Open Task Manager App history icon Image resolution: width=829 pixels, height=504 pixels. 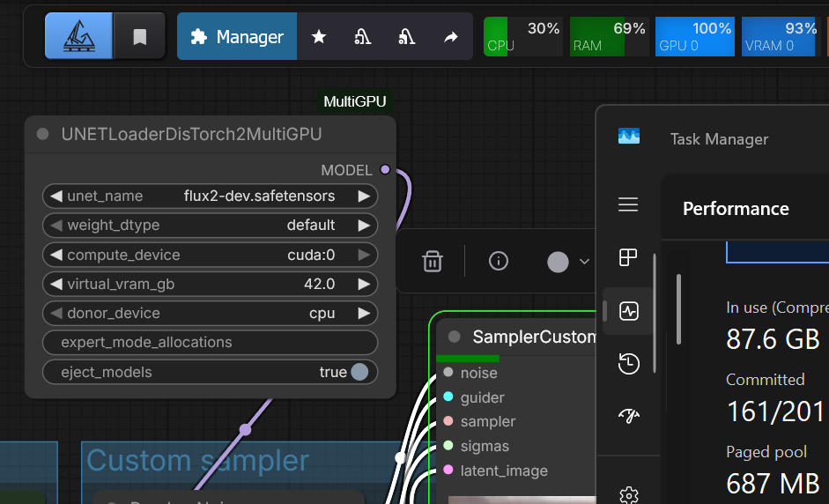629,364
